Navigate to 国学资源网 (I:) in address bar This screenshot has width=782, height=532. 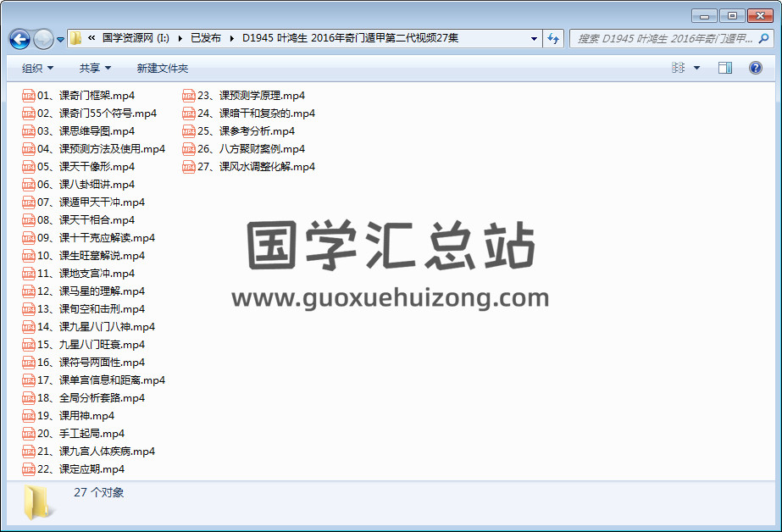(136, 38)
